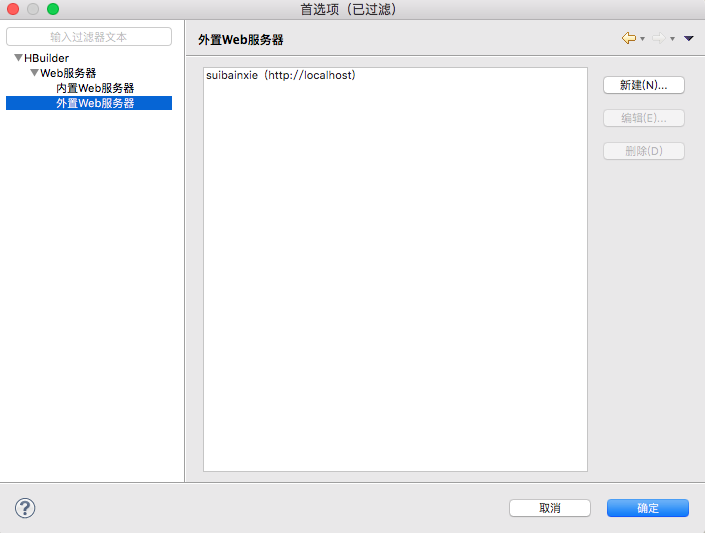Focus the 输入过滤器文本 filter field

(x=89, y=36)
